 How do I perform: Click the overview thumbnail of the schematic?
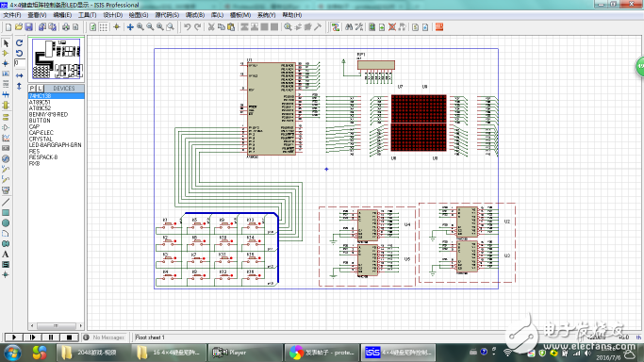pyautogui.click(x=57, y=58)
